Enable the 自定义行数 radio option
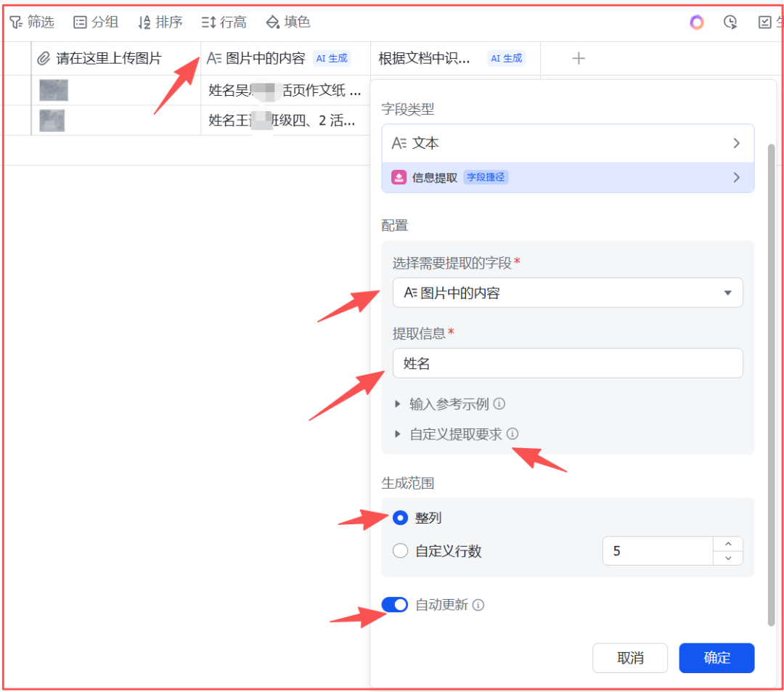This screenshot has height=692, width=784. click(x=400, y=550)
